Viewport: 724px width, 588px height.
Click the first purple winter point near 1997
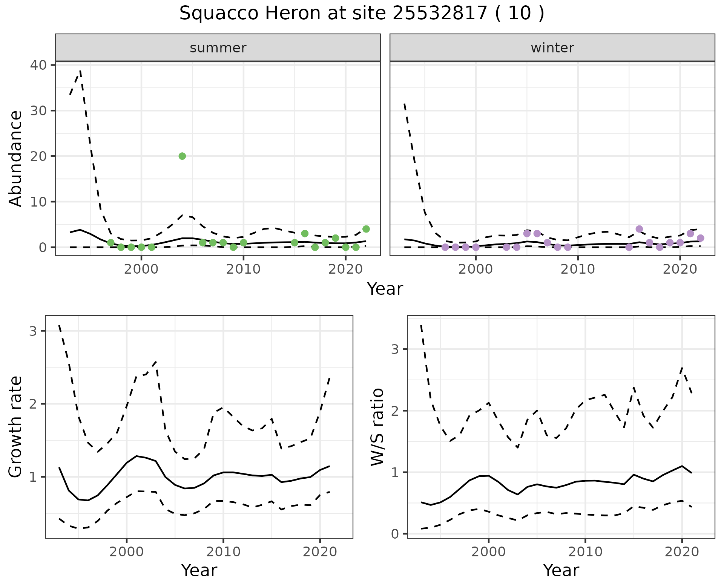click(445, 247)
